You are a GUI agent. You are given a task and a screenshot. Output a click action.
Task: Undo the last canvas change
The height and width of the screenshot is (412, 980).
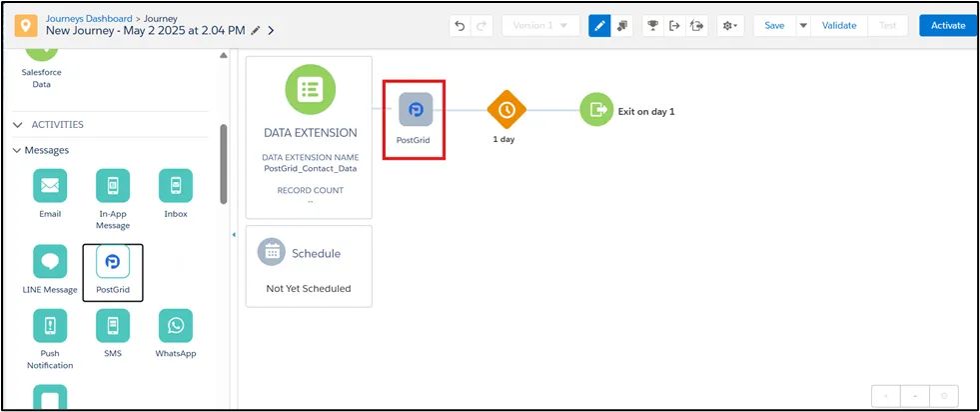click(x=460, y=26)
